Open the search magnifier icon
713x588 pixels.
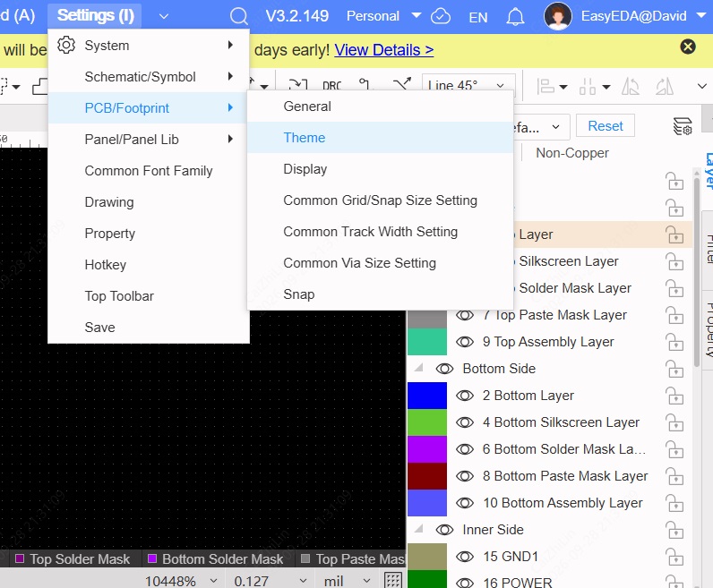tap(239, 16)
